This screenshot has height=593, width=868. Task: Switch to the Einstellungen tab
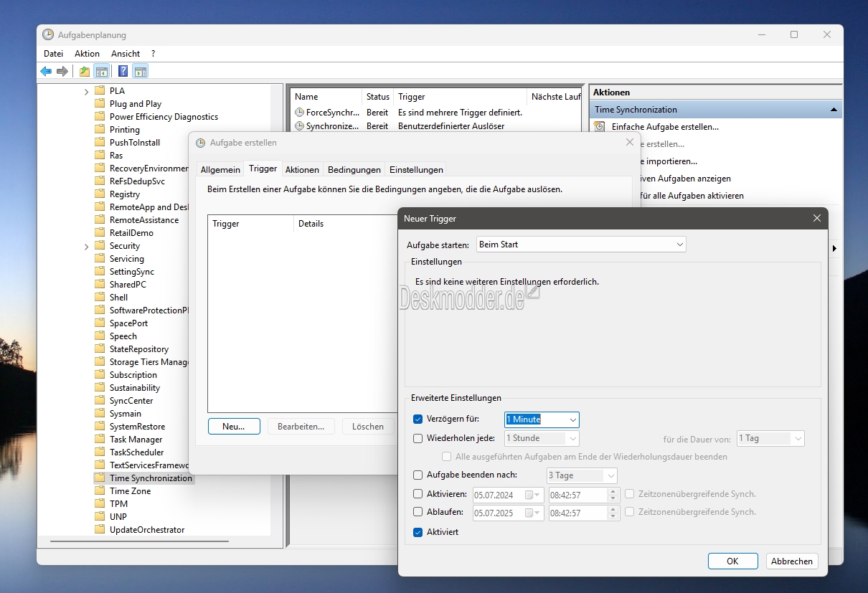[x=416, y=170]
